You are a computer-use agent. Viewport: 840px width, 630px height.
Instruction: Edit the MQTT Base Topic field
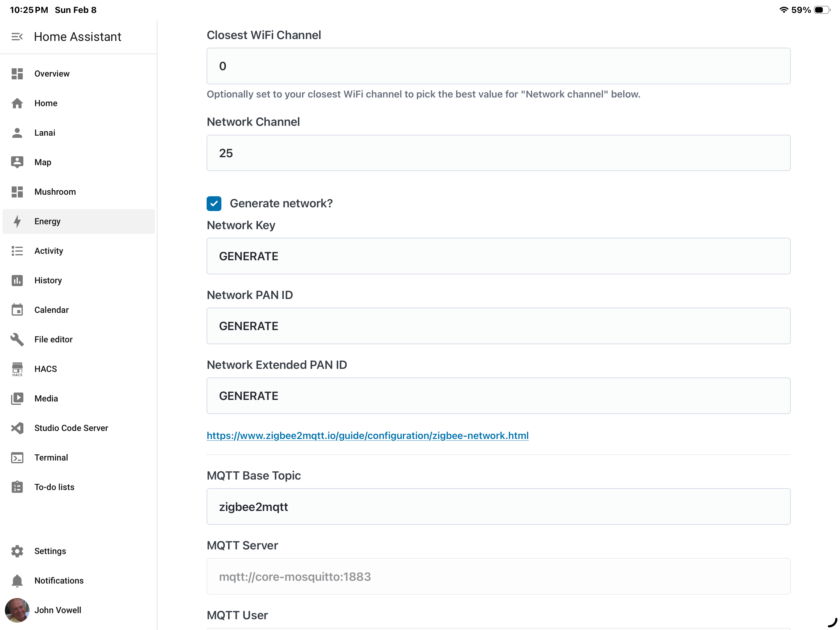click(498, 507)
